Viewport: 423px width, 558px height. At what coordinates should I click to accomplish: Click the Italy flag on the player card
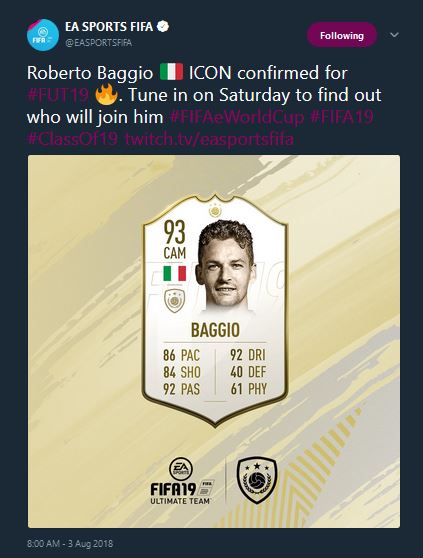pyautogui.click(x=175, y=273)
